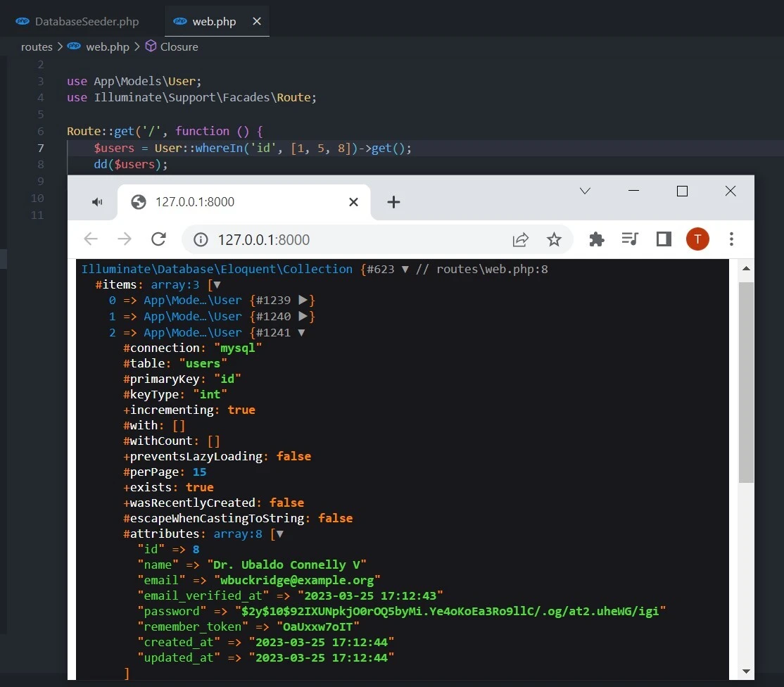The image size is (784, 687).
Task: Mute the tab using the speaker icon
Action: pos(96,202)
